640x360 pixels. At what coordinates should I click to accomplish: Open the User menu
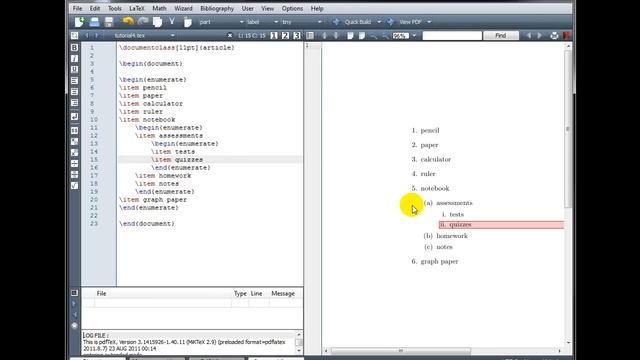[247, 8]
